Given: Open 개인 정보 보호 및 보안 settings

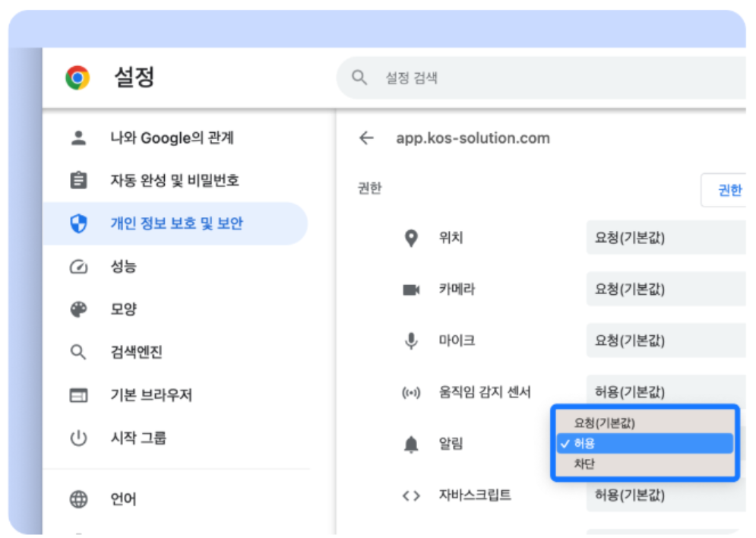Looking at the screenshot, I should click(176, 223).
